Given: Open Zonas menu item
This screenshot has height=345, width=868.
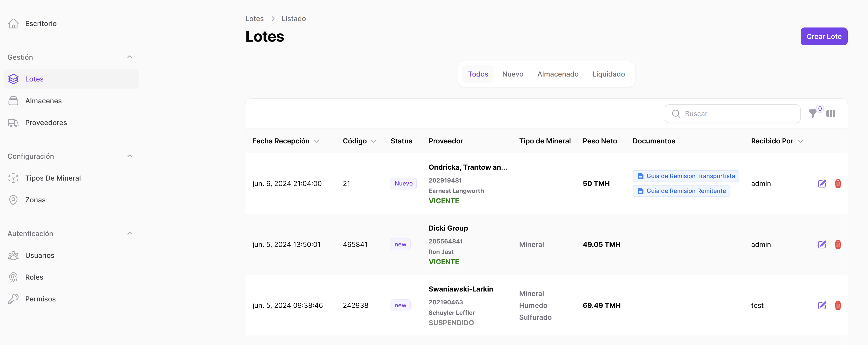Looking at the screenshot, I should point(71,200).
